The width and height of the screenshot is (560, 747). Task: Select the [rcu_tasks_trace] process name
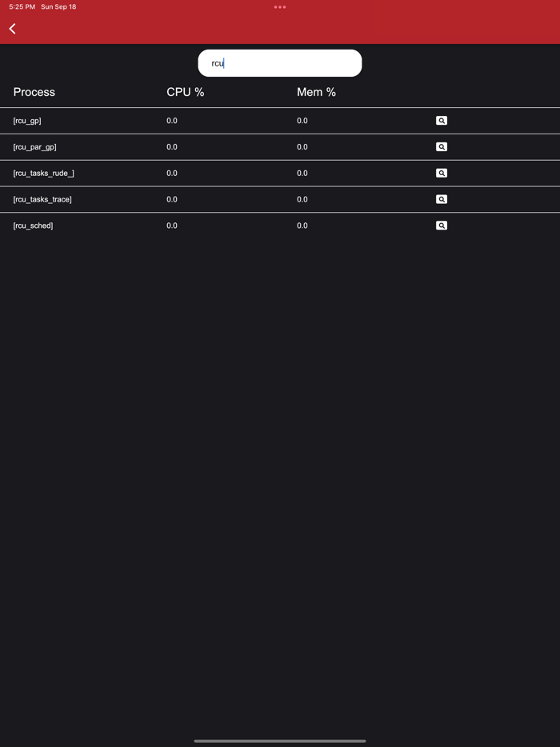pyautogui.click(x=42, y=199)
